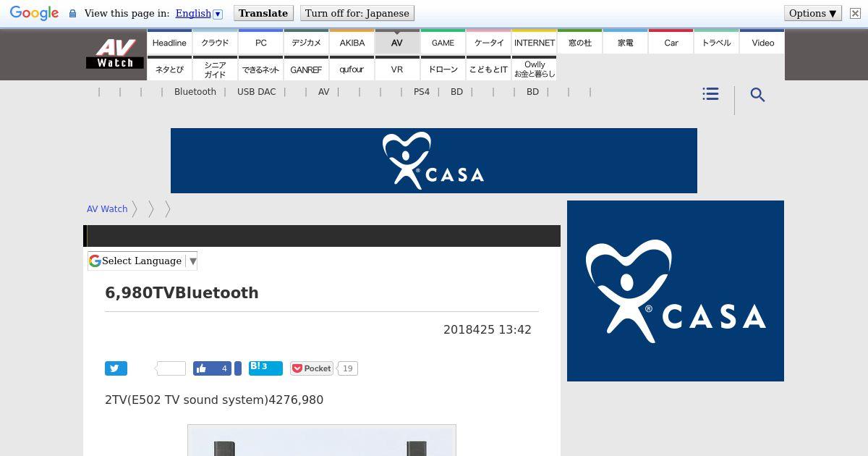Screen dimensions: 868x456
Task: Select the AV tab
Action: coord(397,43)
